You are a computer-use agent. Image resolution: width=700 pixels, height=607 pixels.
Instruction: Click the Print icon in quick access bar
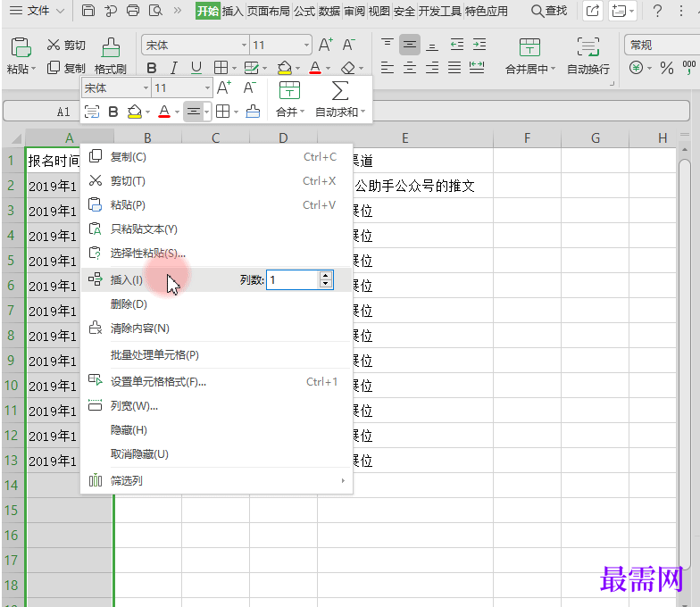[133, 11]
